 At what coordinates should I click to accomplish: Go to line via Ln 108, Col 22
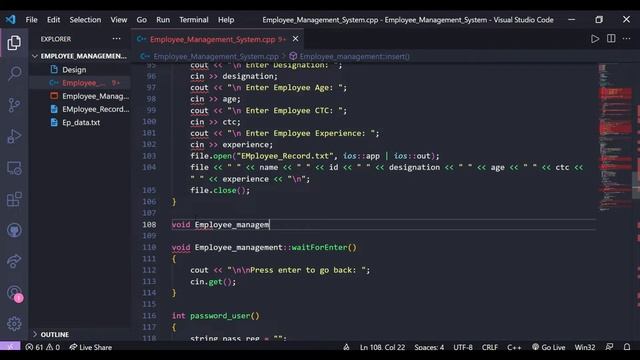pos(382,347)
